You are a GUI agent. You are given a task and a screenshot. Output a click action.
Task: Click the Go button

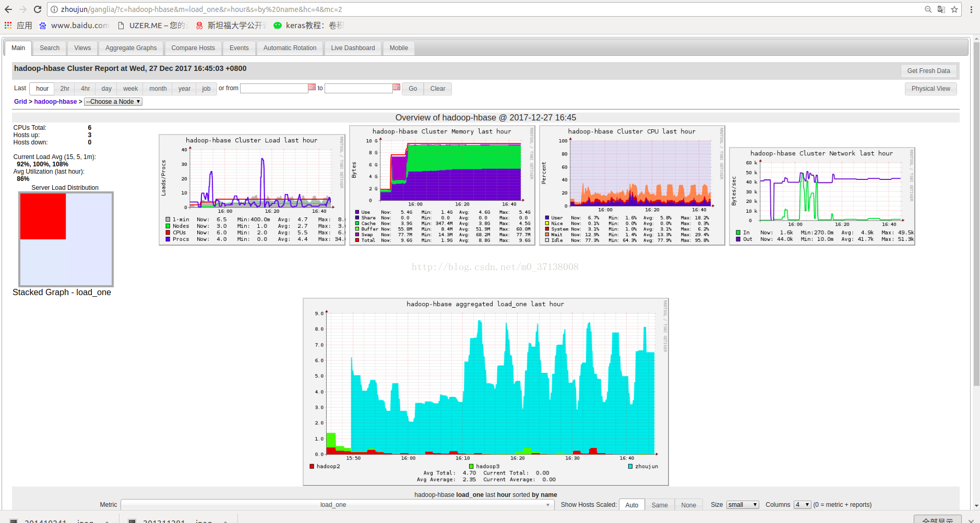[413, 89]
